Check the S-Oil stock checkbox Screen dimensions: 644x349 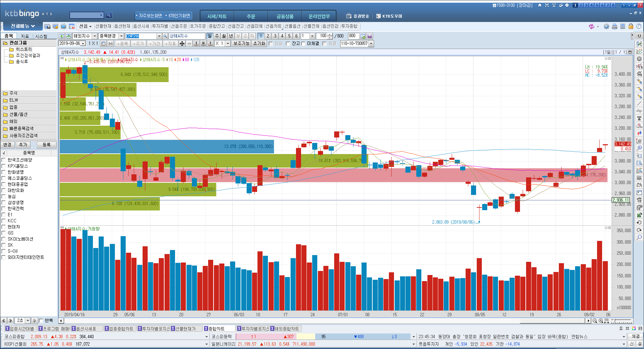click(4, 251)
